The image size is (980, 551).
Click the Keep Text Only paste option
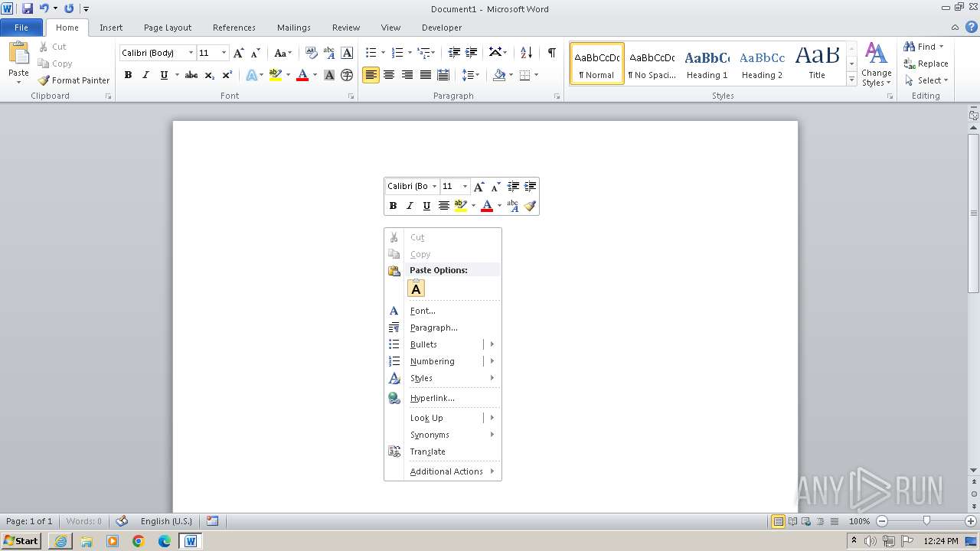pyautogui.click(x=416, y=289)
